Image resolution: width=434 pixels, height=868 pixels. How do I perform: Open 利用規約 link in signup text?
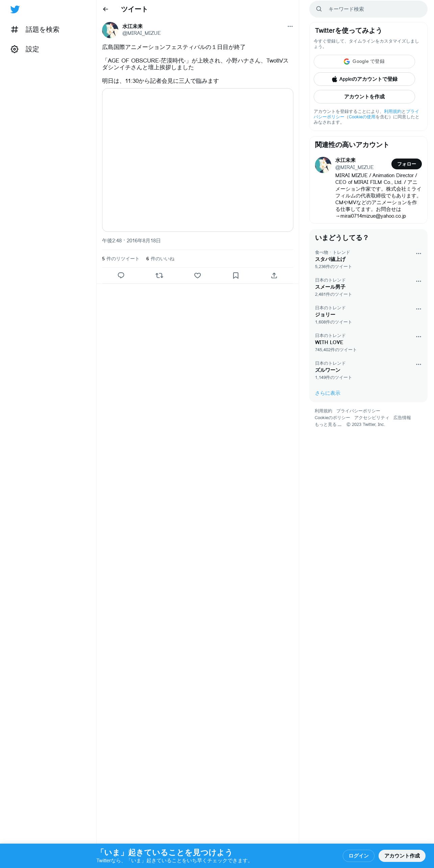(x=392, y=112)
